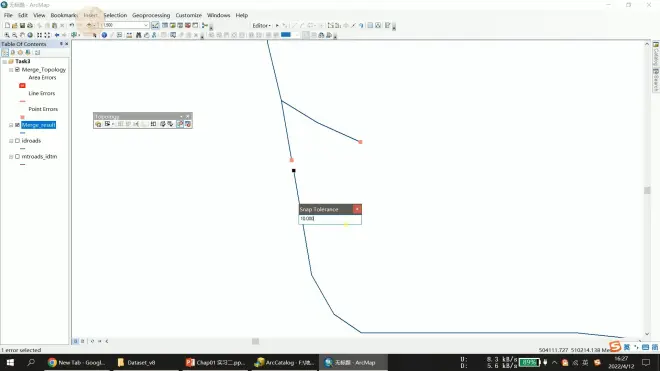
Task: List layers by visibility
Action: coord(20,53)
